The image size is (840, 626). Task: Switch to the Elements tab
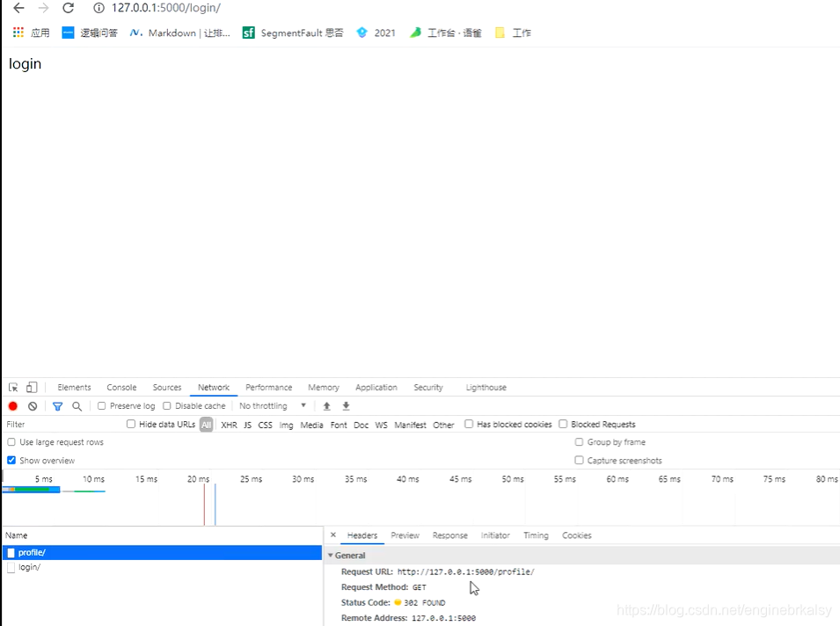click(x=74, y=387)
